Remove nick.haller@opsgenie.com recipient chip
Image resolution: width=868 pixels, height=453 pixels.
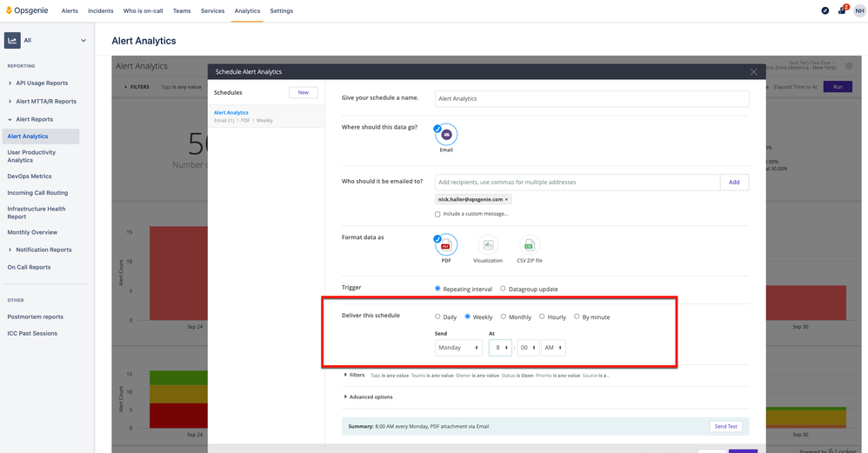506,200
